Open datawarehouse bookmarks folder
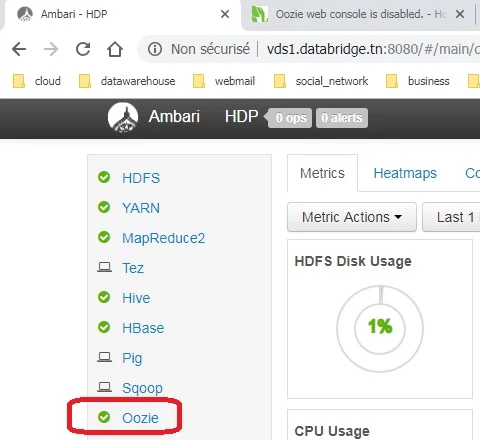 127,81
